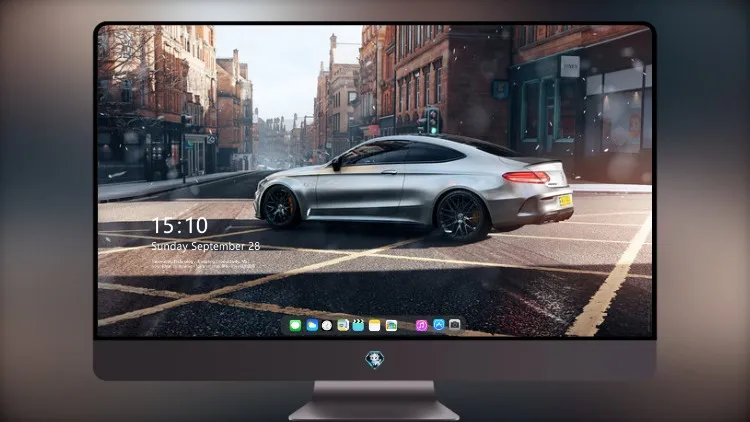750x422 pixels.
Task: Open the green Messages app in dock
Action: tap(295, 325)
